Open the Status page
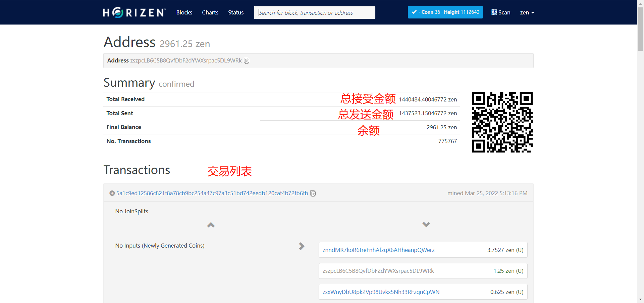 click(236, 12)
